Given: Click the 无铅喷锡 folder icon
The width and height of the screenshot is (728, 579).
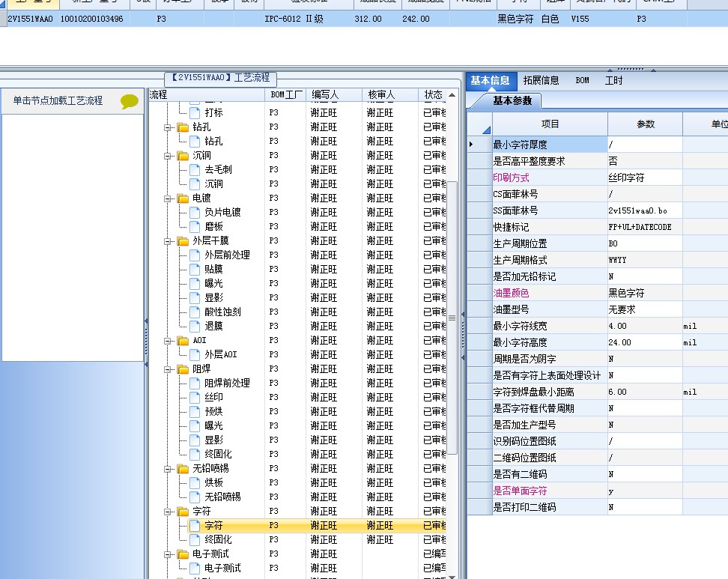Looking at the screenshot, I should 183,468.
